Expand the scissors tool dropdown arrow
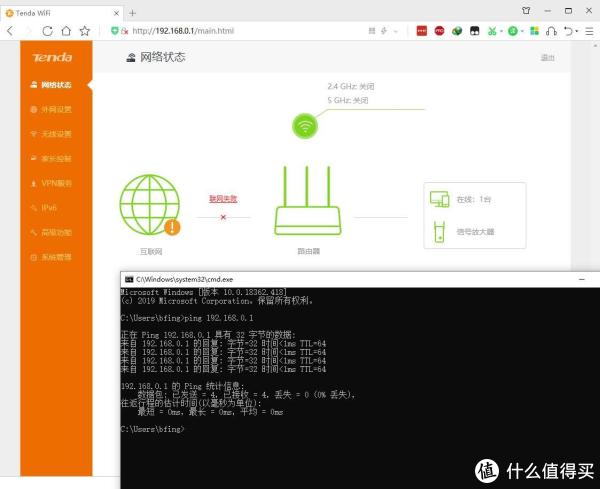The width and height of the screenshot is (600, 489). pyautogui.click(x=501, y=31)
